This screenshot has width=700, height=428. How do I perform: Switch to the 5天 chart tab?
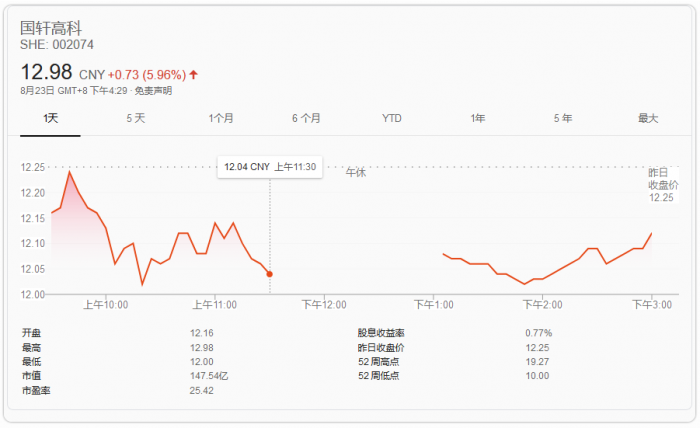tap(136, 118)
